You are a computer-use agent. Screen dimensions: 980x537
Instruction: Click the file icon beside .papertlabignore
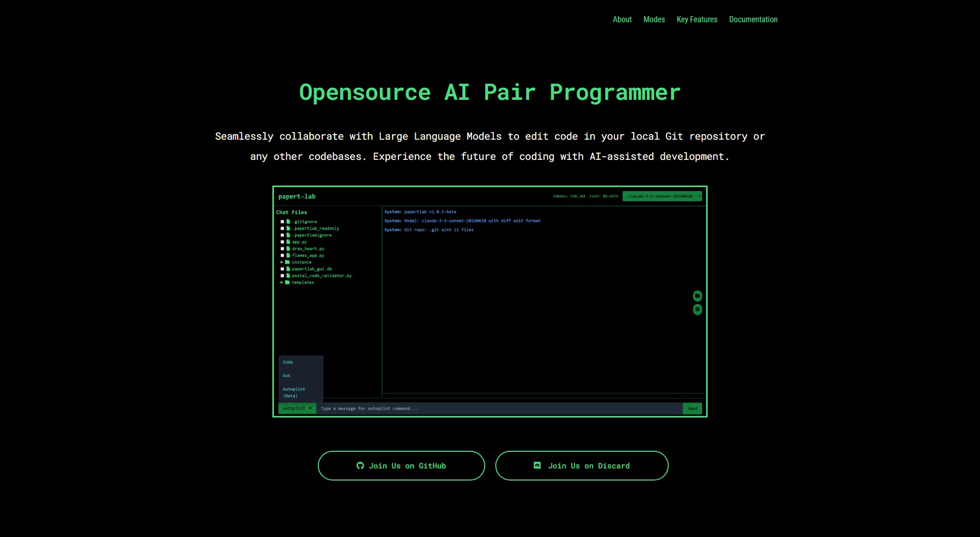coord(289,235)
